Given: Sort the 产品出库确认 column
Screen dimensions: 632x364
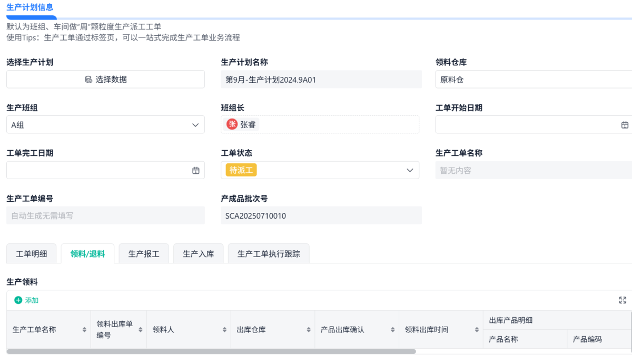Looking at the screenshot, I should pyautogui.click(x=392, y=330).
